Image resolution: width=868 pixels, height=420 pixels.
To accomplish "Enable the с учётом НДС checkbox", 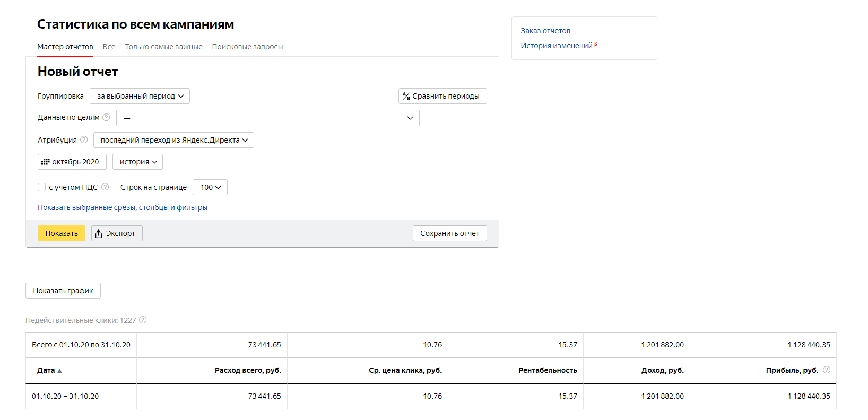I will (41, 187).
